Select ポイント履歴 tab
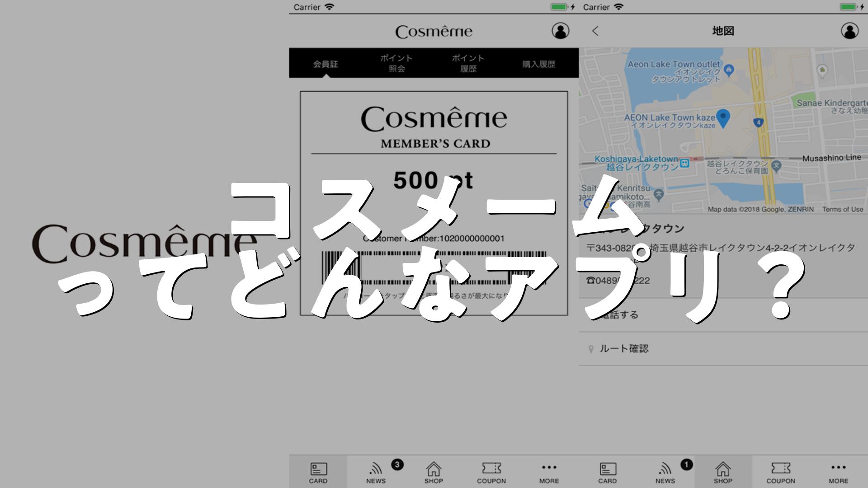Viewport: 868px width, 488px height. pos(468,63)
